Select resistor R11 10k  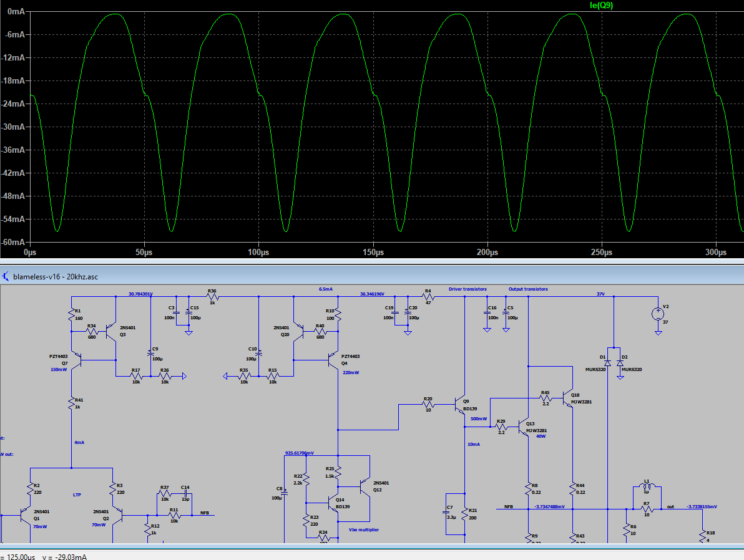[x=174, y=516]
